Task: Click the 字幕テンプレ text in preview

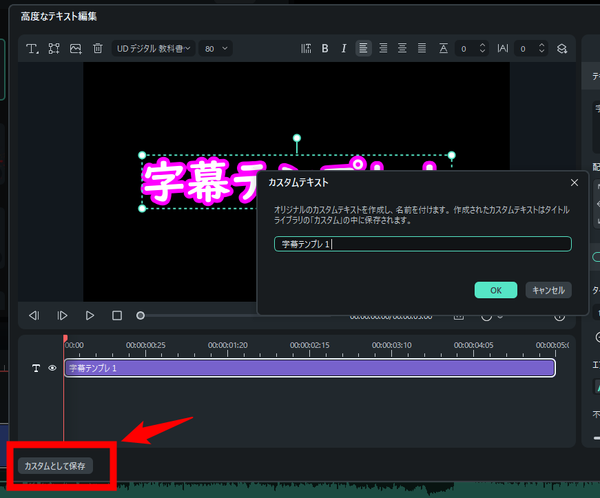Action: (200, 181)
